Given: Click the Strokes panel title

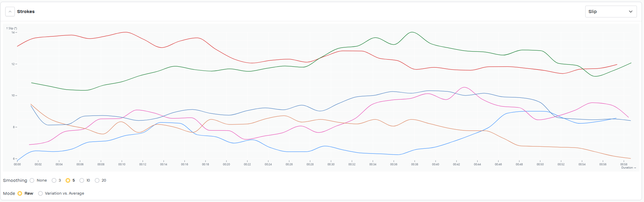Looking at the screenshot, I should point(26,12).
